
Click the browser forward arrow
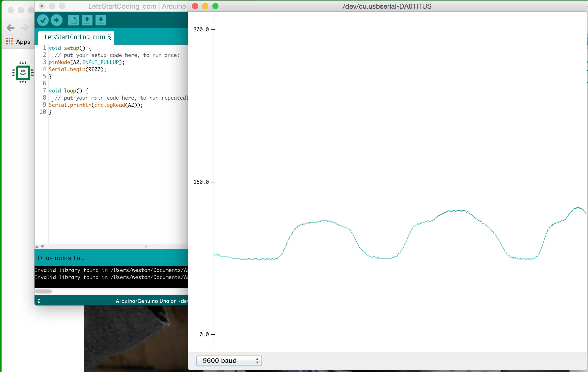(24, 28)
